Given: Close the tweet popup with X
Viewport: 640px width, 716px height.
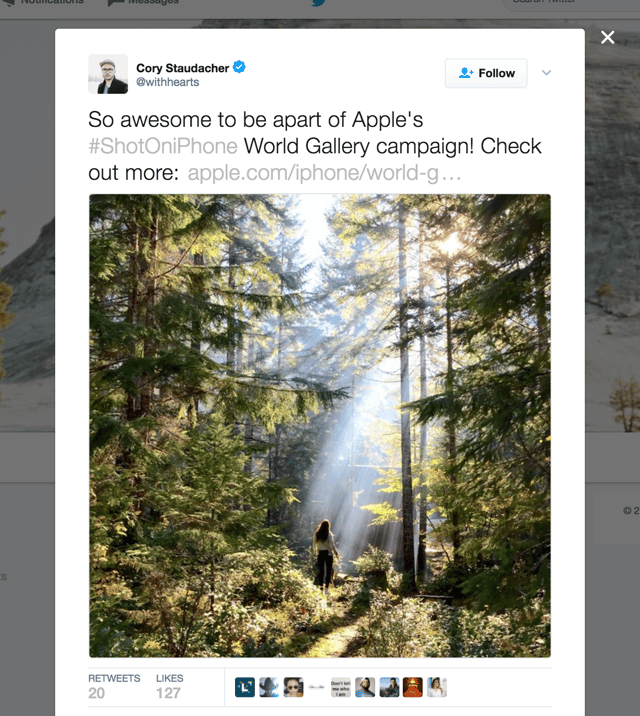Looking at the screenshot, I should pos(607,38).
